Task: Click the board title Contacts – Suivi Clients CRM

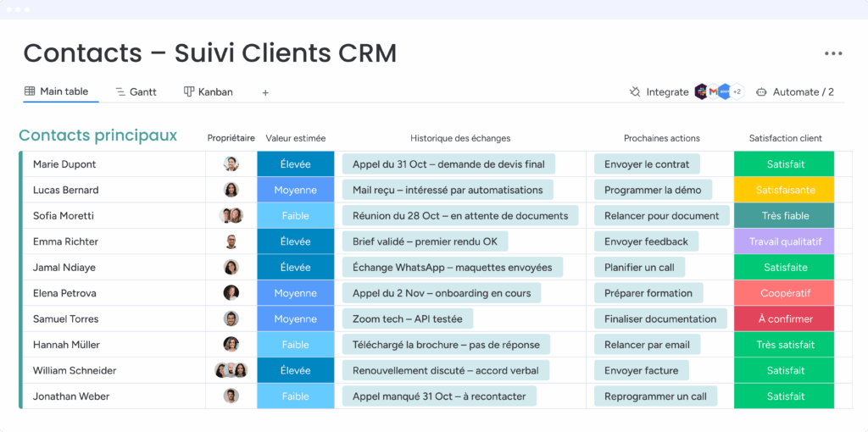Action: 210,53
